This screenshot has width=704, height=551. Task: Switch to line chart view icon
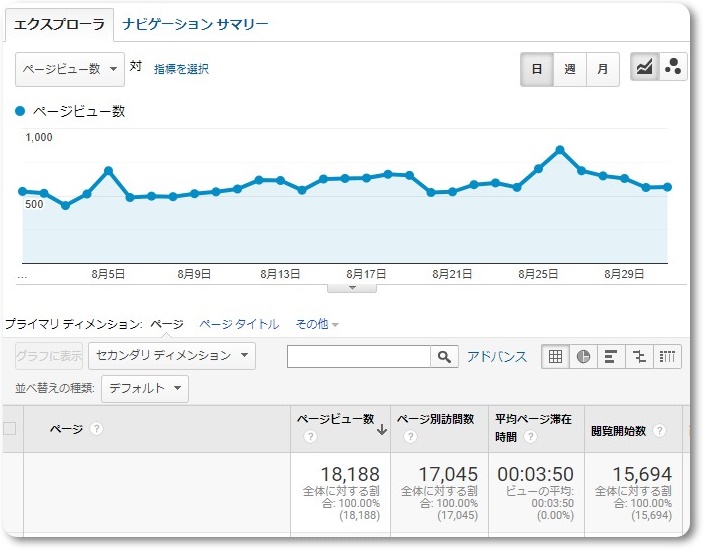pyautogui.click(x=645, y=68)
